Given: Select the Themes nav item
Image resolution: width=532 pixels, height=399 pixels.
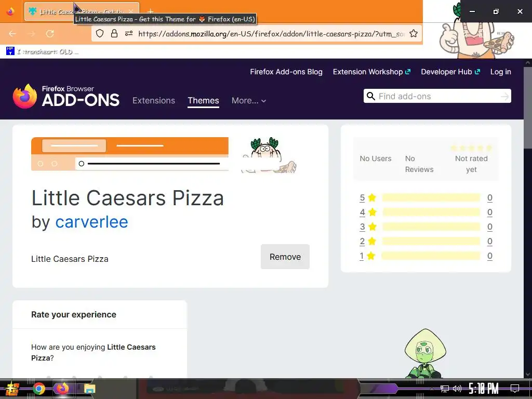Looking at the screenshot, I should tap(203, 100).
